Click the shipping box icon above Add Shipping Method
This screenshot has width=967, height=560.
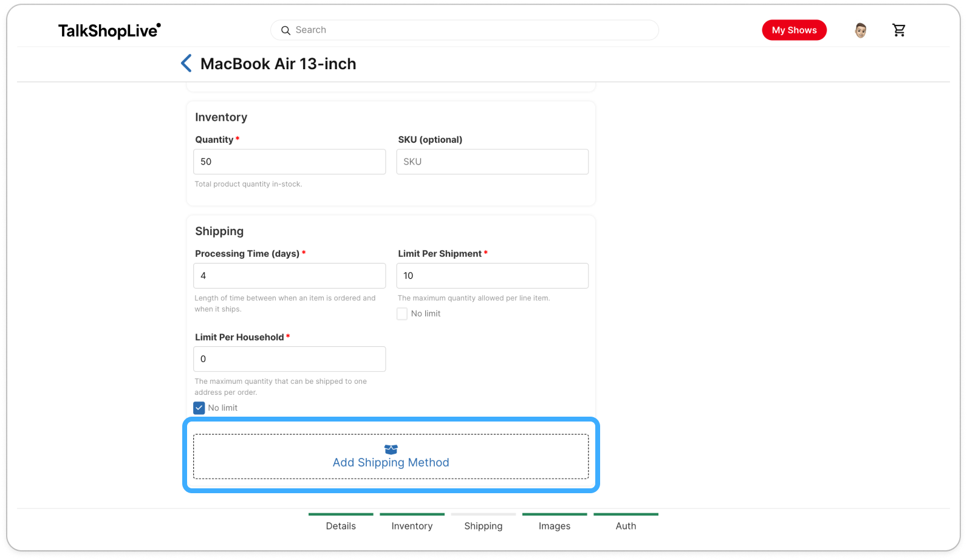tap(391, 449)
